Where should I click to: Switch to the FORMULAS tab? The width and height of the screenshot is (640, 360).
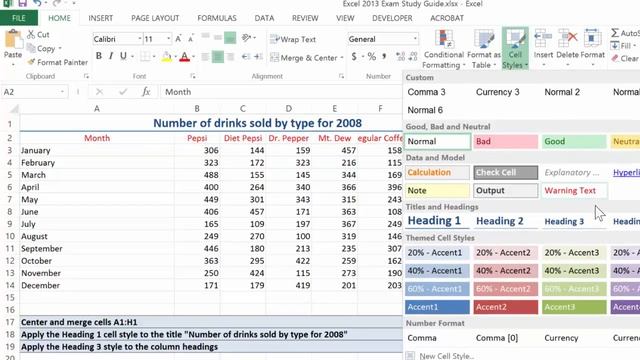(217, 18)
